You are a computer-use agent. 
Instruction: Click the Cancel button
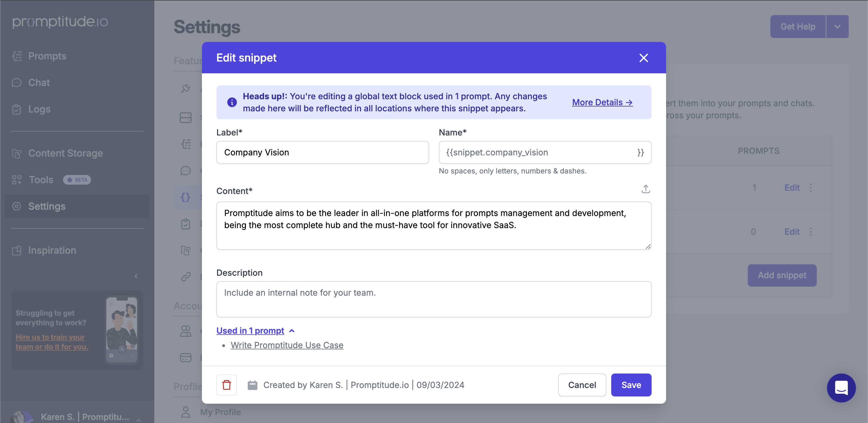pyautogui.click(x=582, y=385)
